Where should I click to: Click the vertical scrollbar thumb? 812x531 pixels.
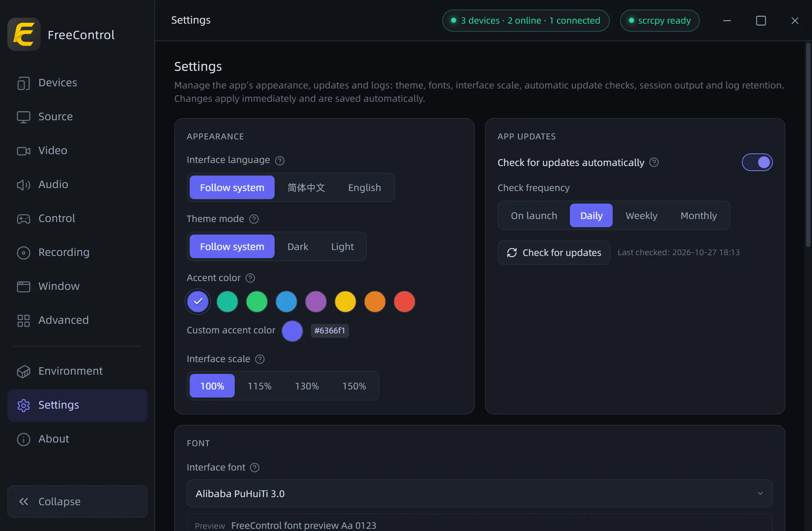tap(808, 145)
